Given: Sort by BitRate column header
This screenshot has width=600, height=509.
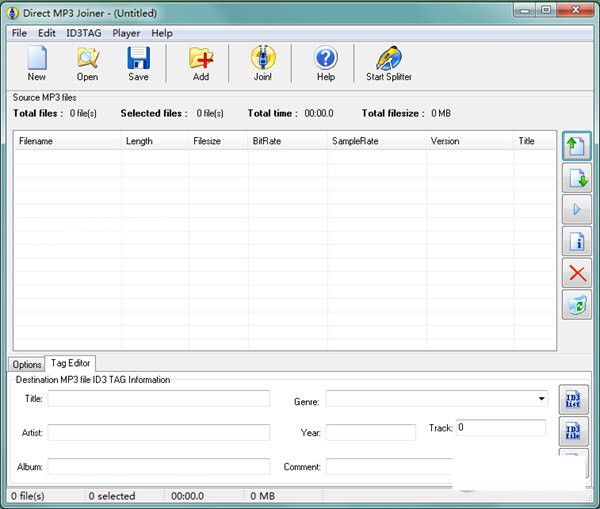Looking at the screenshot, I should [x=288, y=141].
